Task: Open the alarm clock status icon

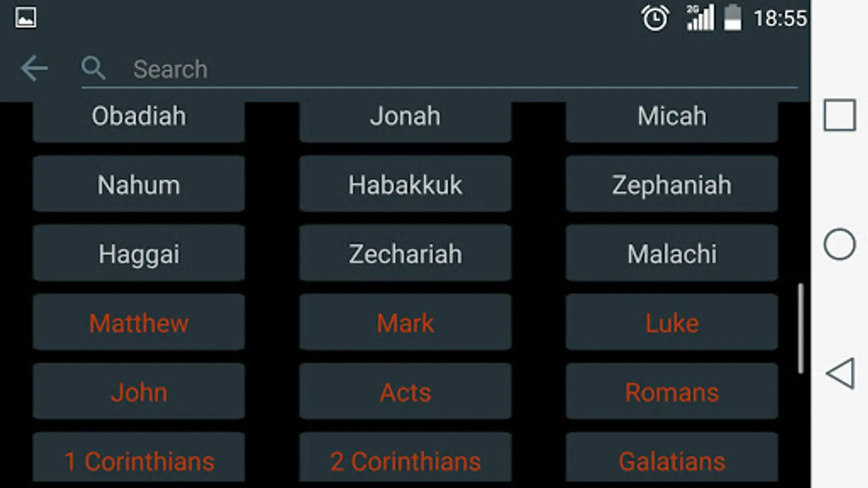Action: [x=655, y=18]
